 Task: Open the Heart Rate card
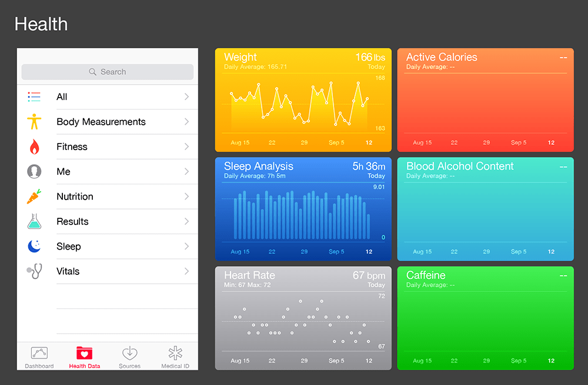pyautogui.click(x=303, y=318)
